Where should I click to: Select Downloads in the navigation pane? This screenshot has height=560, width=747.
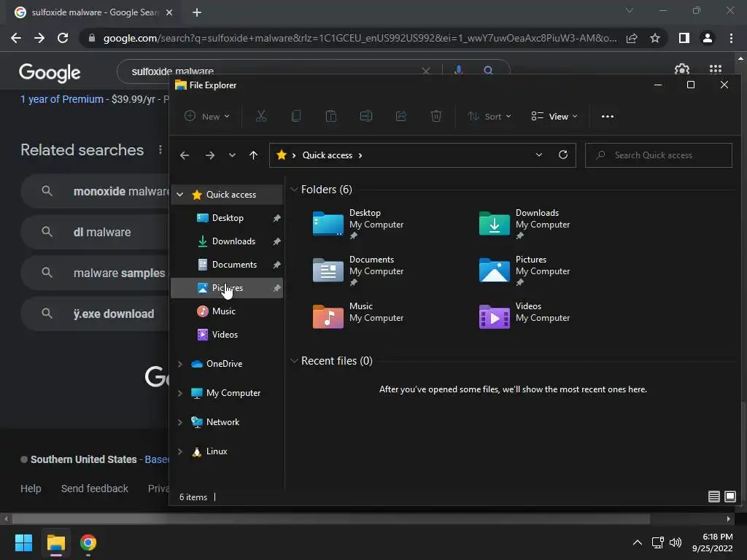(228, 241)
